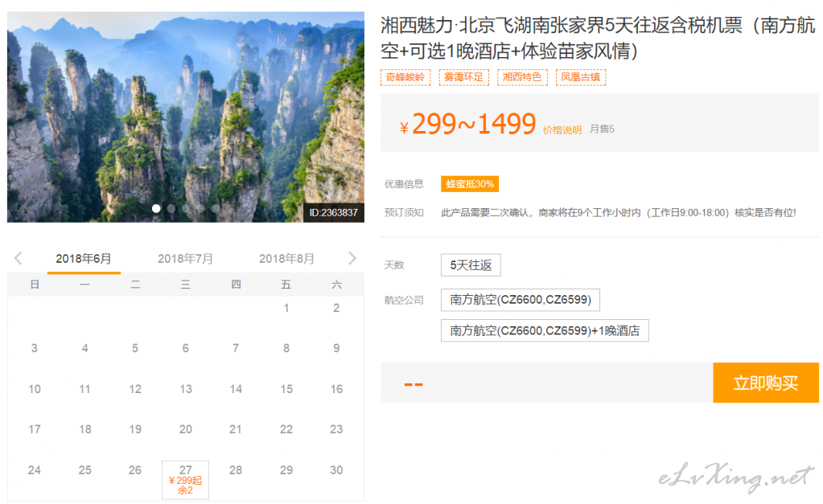Click calendar date 8
The height and width of the screenshot is (504, 823).
pos(286,348)
